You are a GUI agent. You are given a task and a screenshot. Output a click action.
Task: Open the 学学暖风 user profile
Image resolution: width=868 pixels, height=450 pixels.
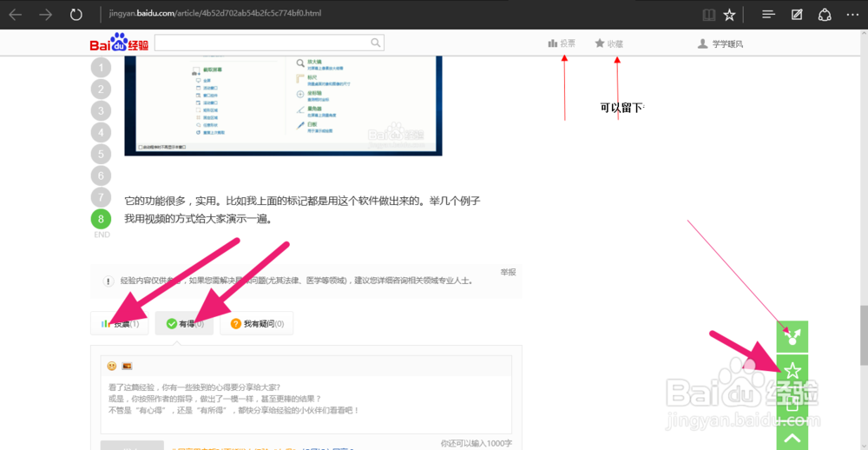(720, 43)
